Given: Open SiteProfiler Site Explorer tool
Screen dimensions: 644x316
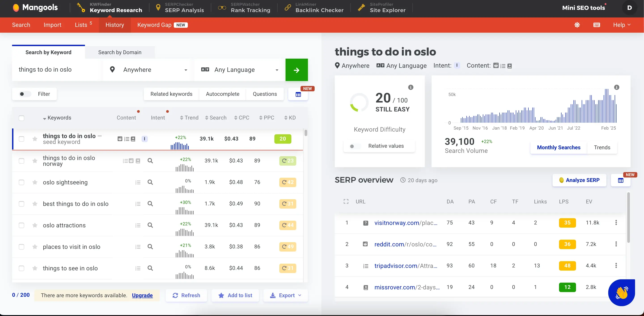Looking at the screenshot, I should (x=381, y=8).
